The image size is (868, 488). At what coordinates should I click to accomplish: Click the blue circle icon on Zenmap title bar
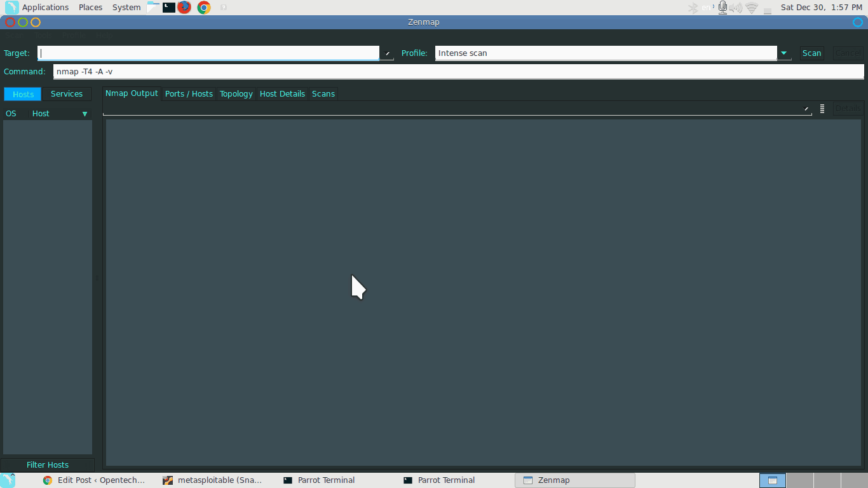(858, 22)
